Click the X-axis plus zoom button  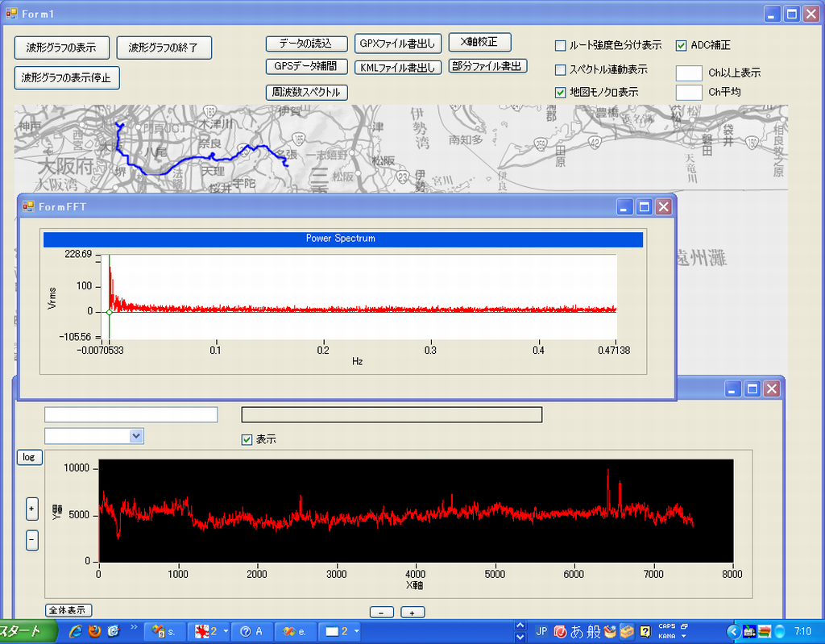412,613
